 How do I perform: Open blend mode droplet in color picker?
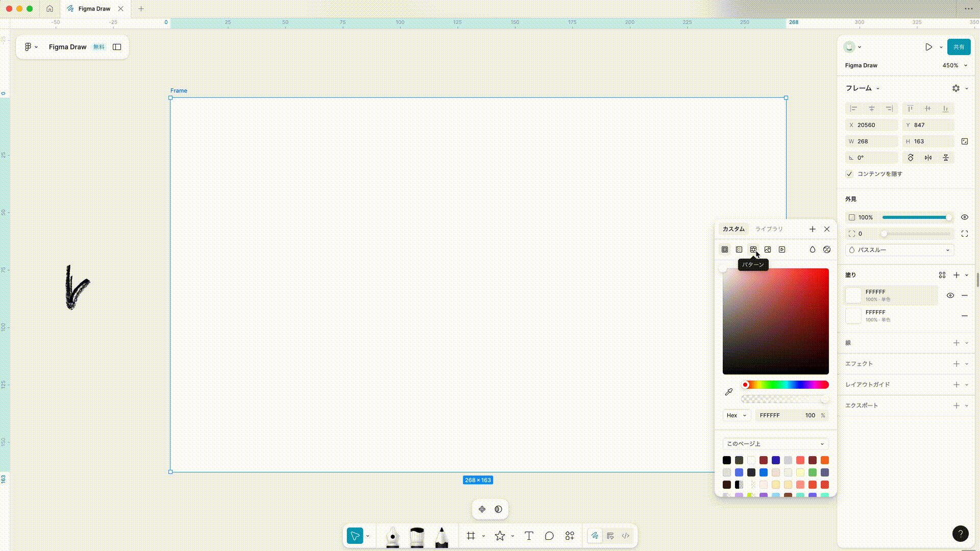(x=813, y=249)
